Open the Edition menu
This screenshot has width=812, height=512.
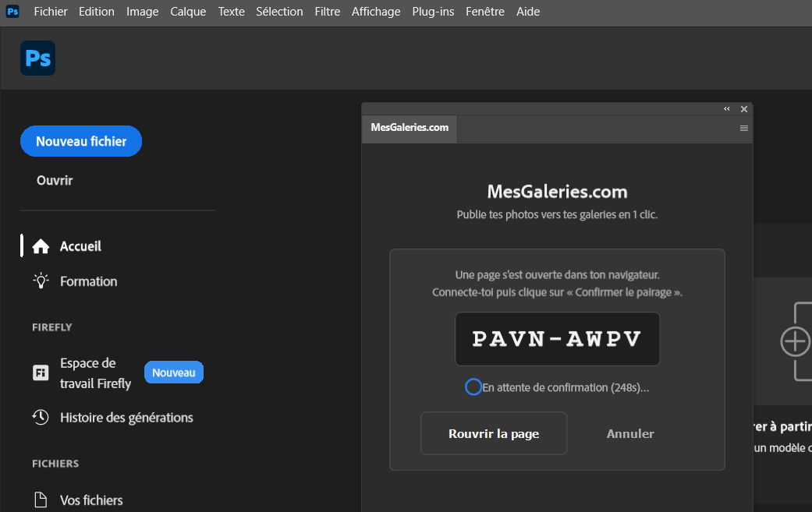click(x=96, y=12)
